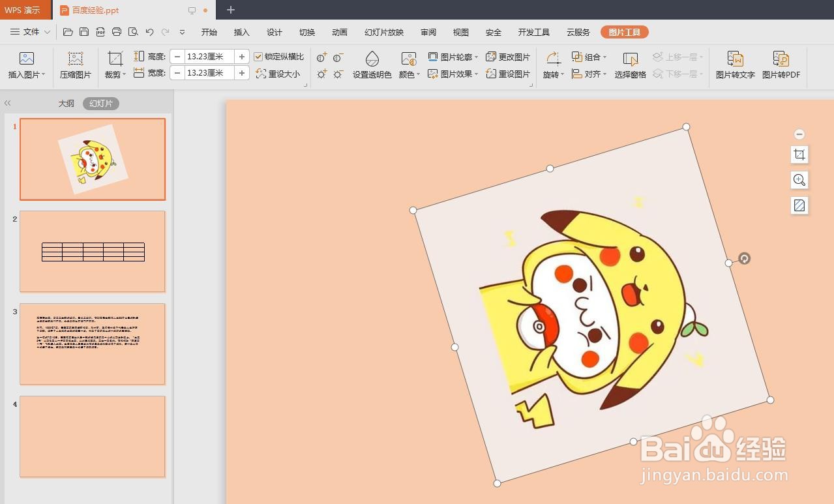Viewport: 834px width, 504px height.
Task: Toggle 锁定纵横比 lock aspect ratio checkbox
Action: [x=258, y=57]
